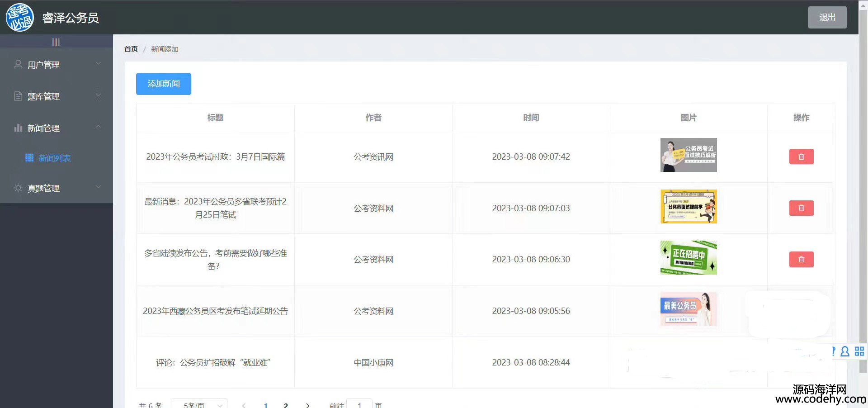Click the floating grid apps icon
The image size is (868, 408).
point(859,351)
